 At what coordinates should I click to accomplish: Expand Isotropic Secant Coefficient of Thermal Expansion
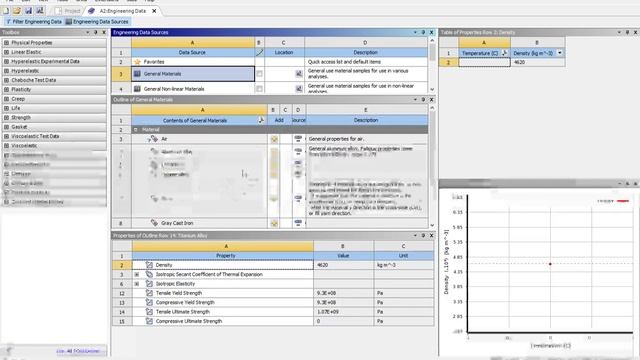coord(137,275)
